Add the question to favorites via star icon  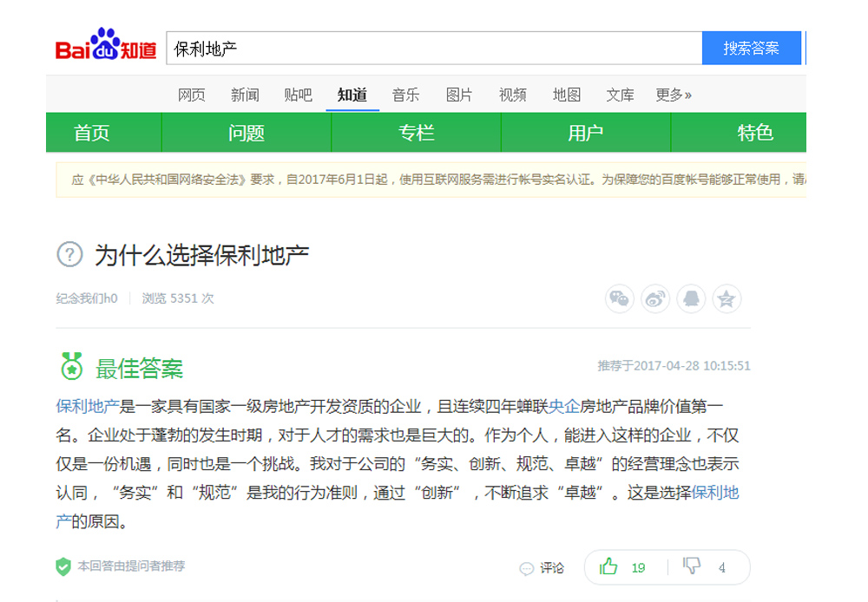point(727,298)
